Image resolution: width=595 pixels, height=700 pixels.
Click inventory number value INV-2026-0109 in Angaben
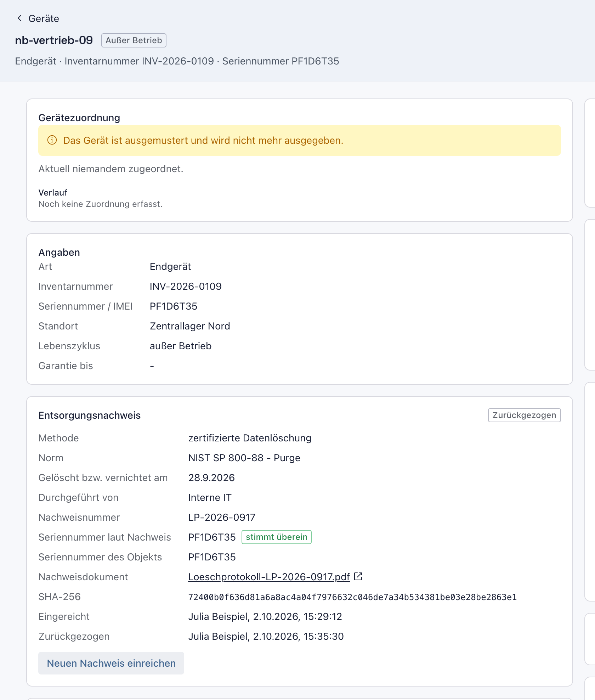pyautogui.click(x=186, y=286)
